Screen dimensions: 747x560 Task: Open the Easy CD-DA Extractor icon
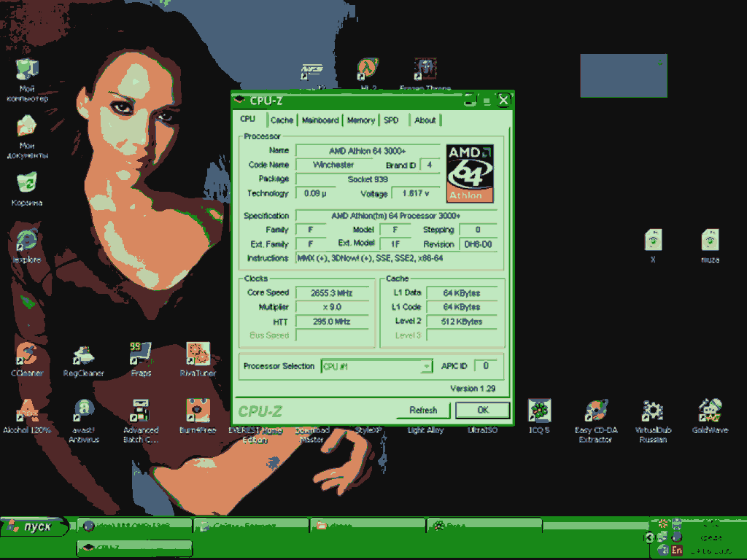point(595,421)
